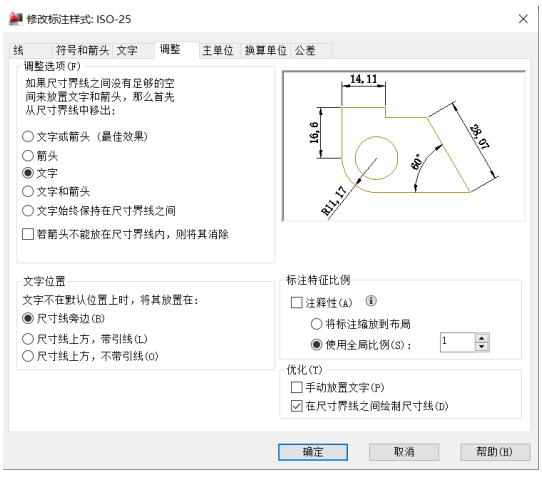Click the annotative info icon
Image resolution: width=542 pixels, height=481 pixels.
point(371,301)
